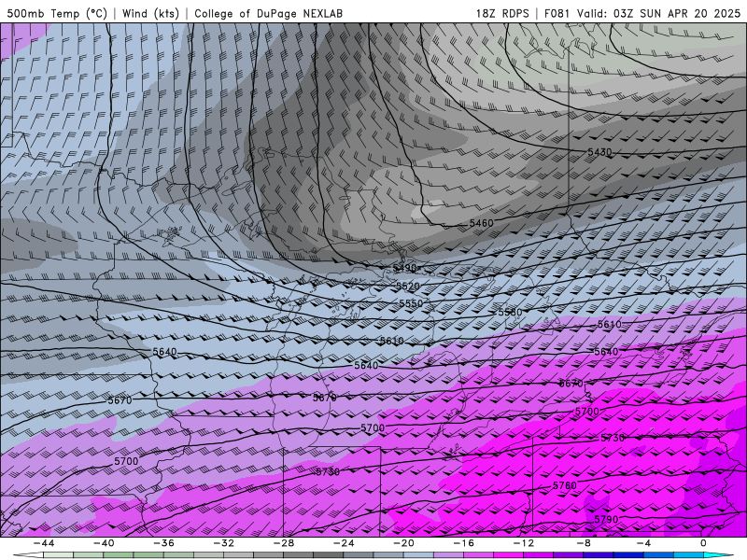Screen dimensions: 747x560
Task: Click the -16 colorbar tick label
Action: point(463,543)
